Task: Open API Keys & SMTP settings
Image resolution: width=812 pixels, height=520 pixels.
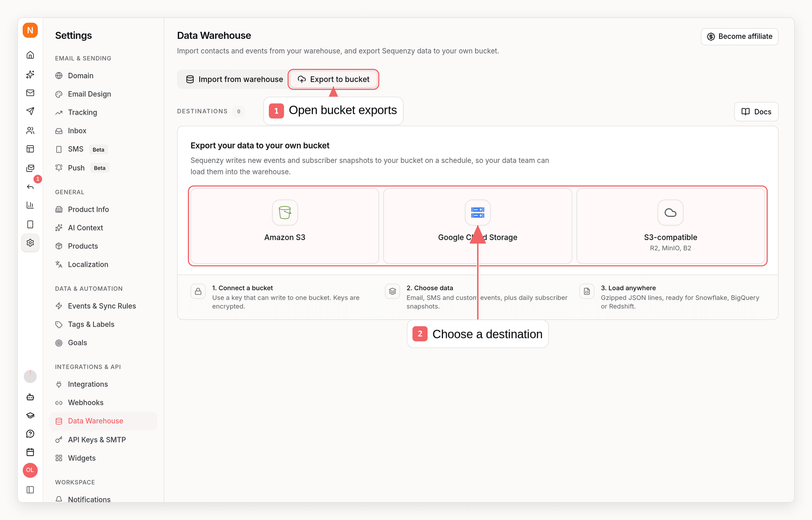Action: pyautogui.click(x=103, y=440)
